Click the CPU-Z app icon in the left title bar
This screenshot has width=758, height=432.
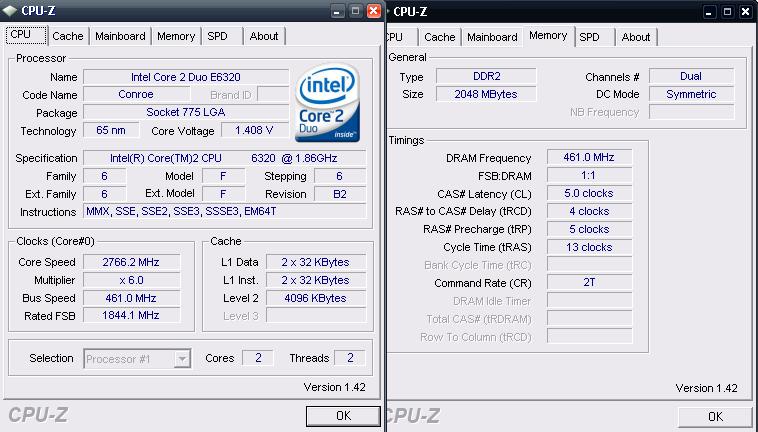tap(9, 11)
